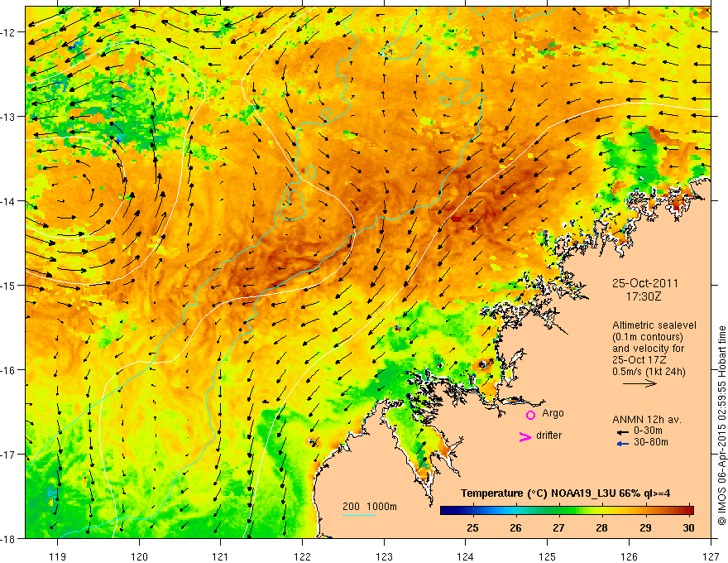Click the colorbar tick label 28
728x563 pixels.
tap(601, 527)
